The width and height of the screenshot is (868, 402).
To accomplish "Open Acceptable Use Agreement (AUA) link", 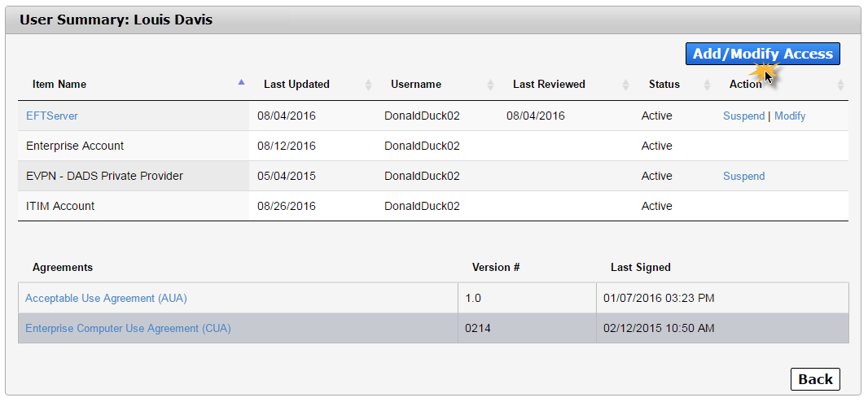I will click(107, 298).
